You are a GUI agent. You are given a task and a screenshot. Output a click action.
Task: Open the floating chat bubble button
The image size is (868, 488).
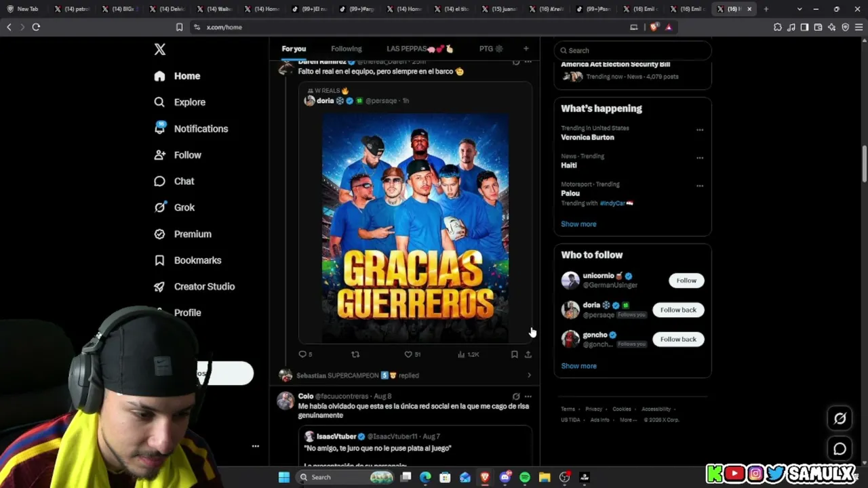840,449
